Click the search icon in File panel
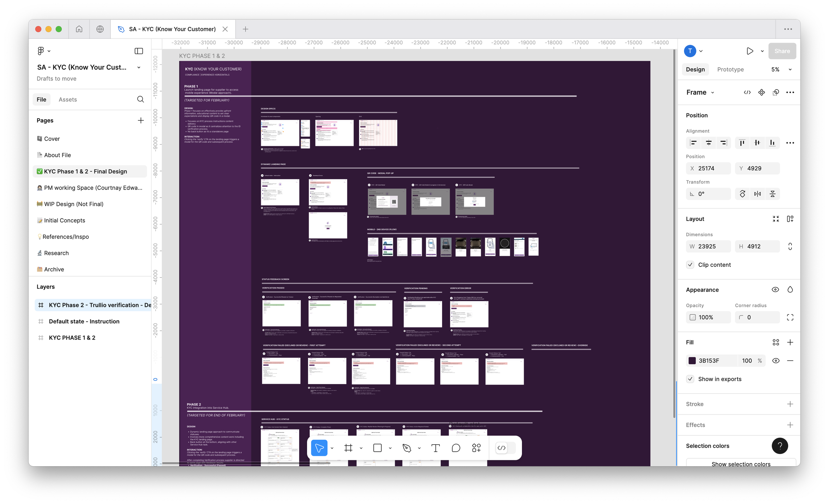Viewport: 829px width, 504px height. (x=141, y=99)
